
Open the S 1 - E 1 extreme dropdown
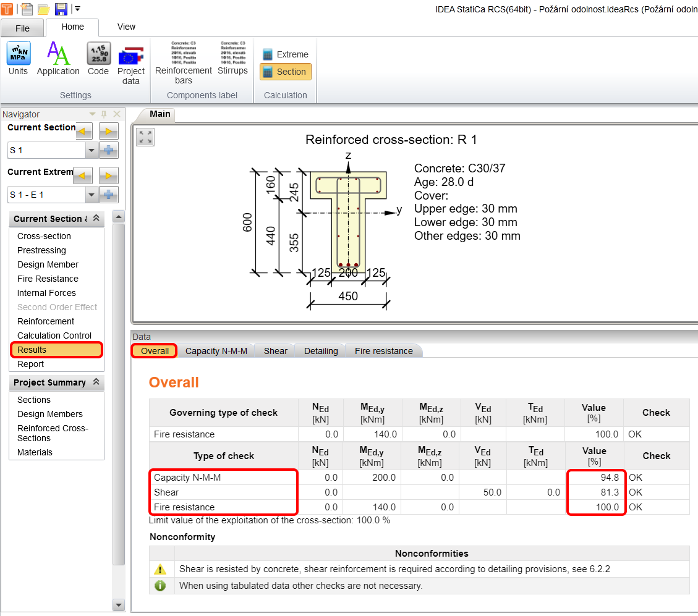[x=91, y=195]
